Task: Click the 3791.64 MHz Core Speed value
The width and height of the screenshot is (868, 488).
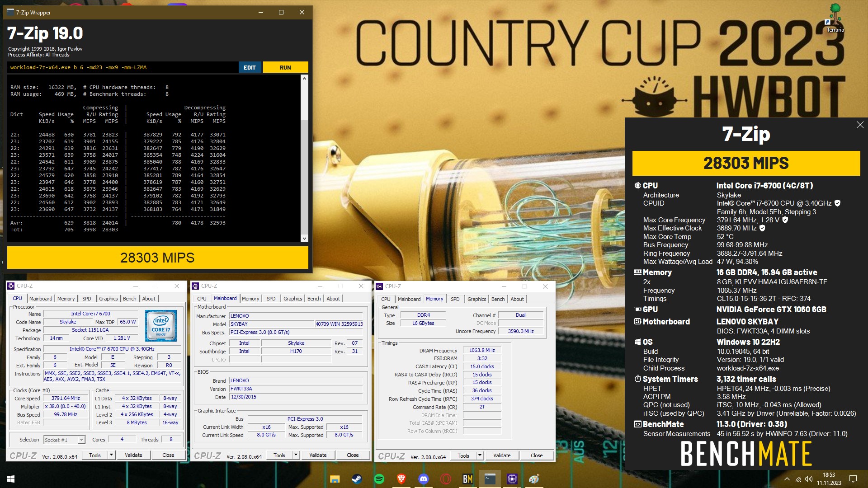Action: point(66,399)
